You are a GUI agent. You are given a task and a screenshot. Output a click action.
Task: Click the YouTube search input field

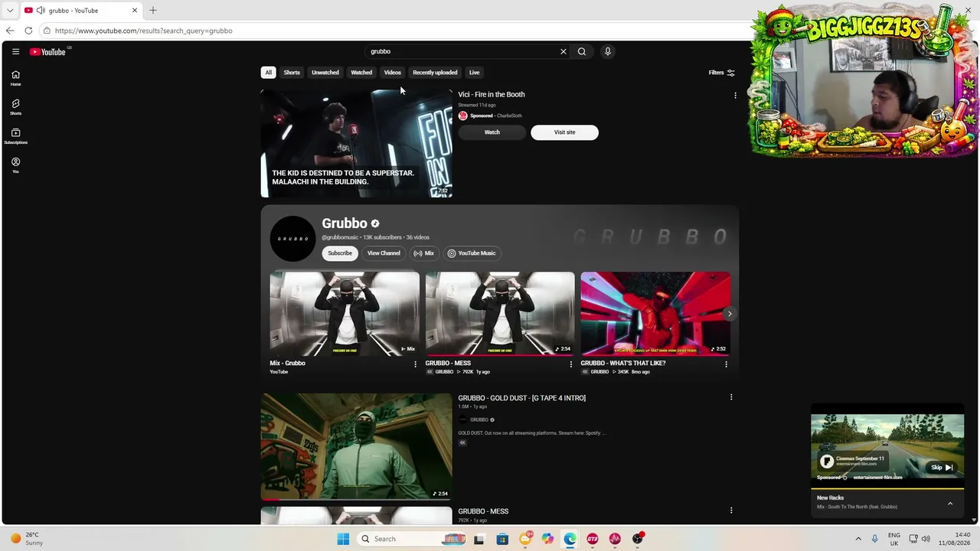pos(464,52)
